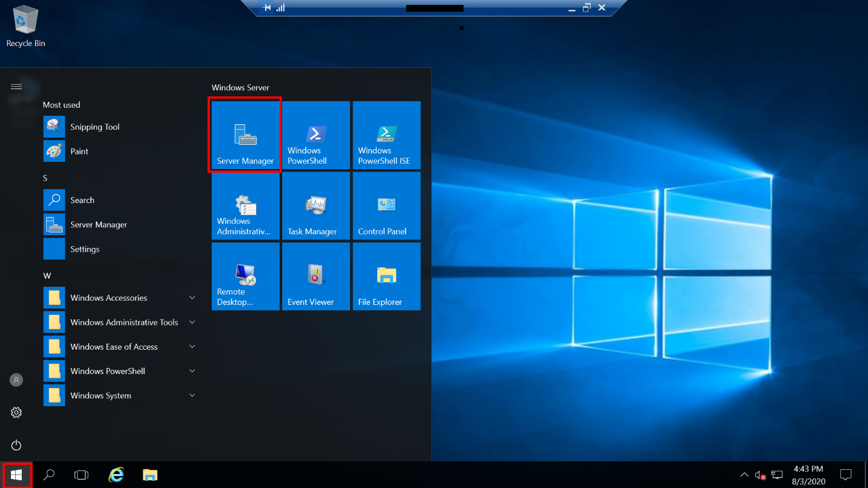Click the connection bar signal icon

(x=280, y=8)
